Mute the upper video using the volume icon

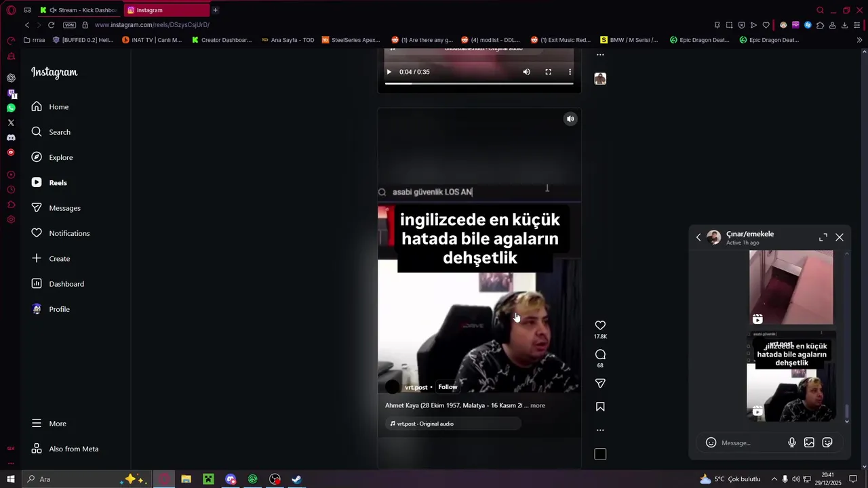point(526,72)
